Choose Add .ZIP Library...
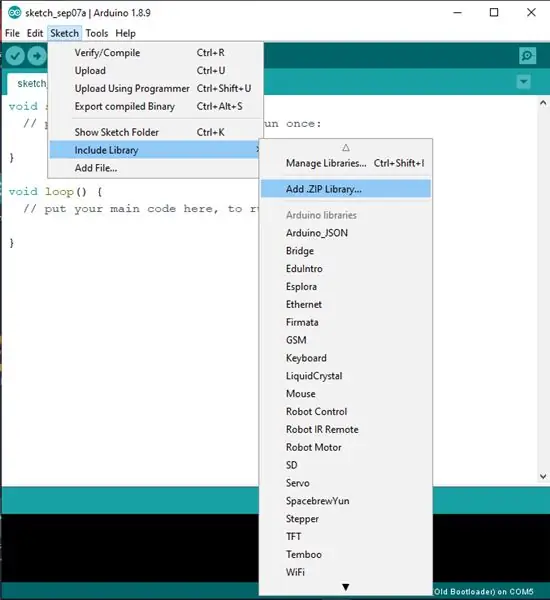 click(x=346, y=189)
